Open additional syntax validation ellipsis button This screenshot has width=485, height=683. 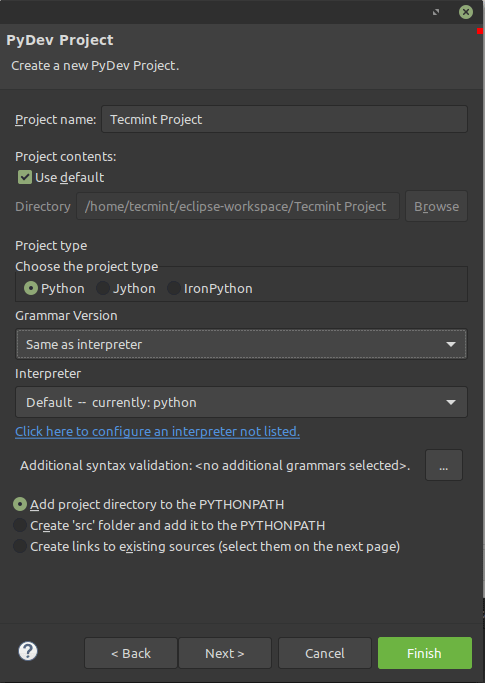[444, 465]
